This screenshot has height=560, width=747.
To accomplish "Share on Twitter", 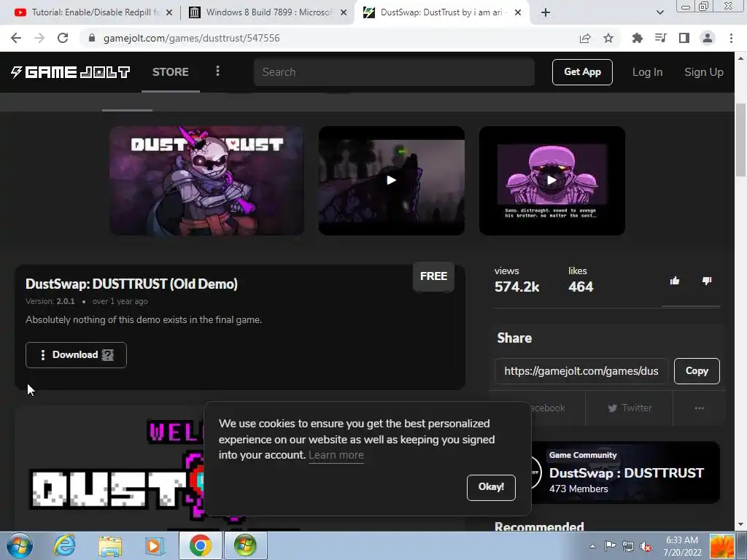I will click(630, 408).
